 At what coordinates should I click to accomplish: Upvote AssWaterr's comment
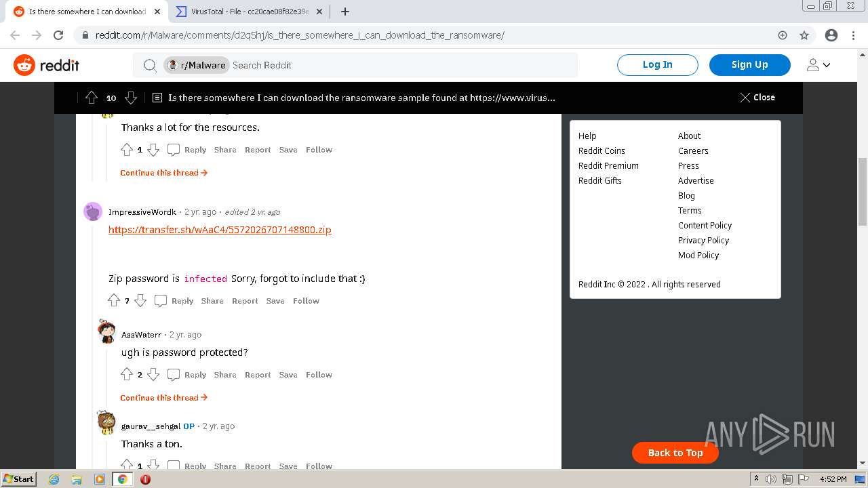tap(127, 375)
